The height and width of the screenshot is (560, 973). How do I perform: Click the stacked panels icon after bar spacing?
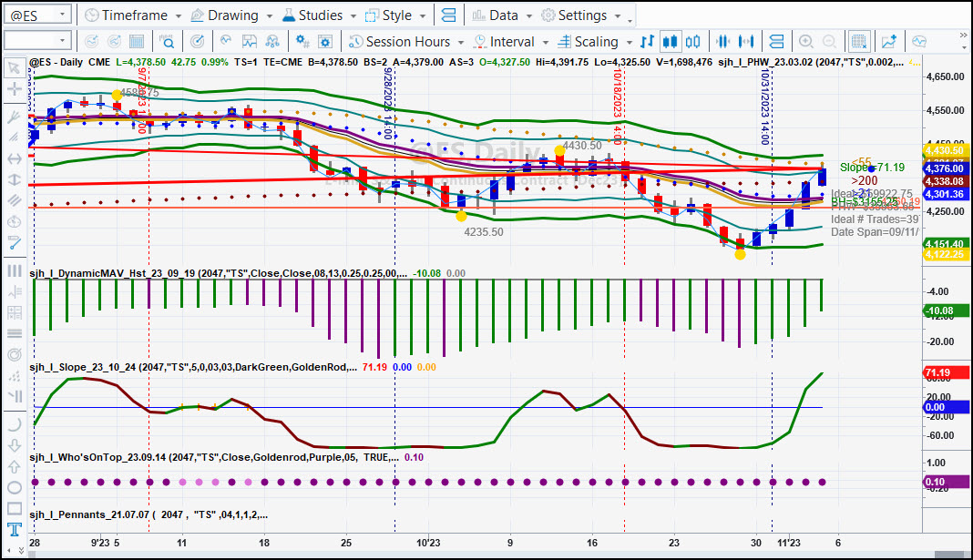776,42
